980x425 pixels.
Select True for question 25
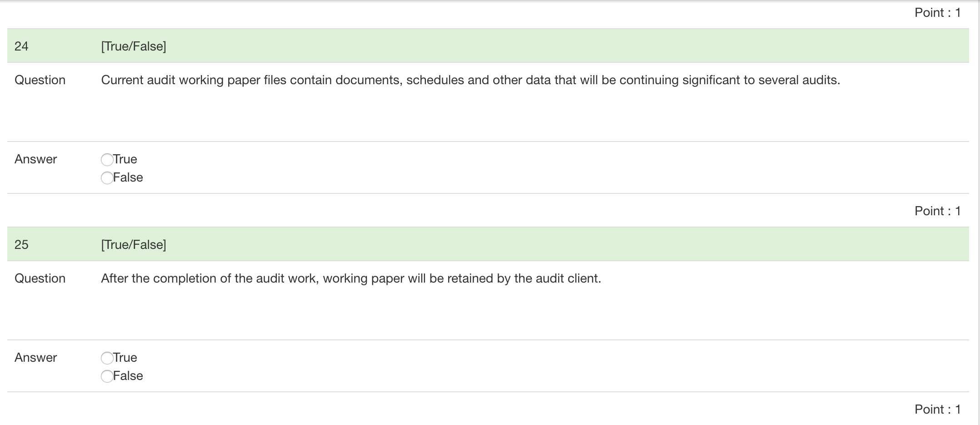(x=107, y=358)
